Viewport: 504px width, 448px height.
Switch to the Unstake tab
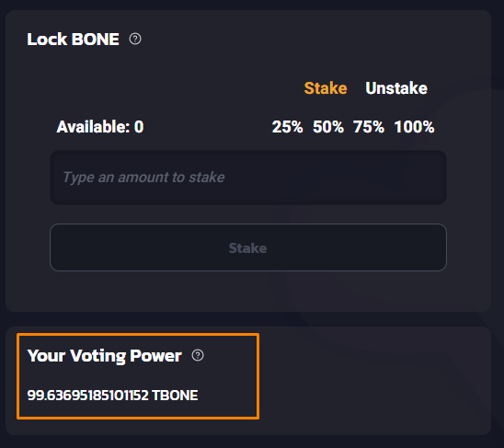coord(396,88)
